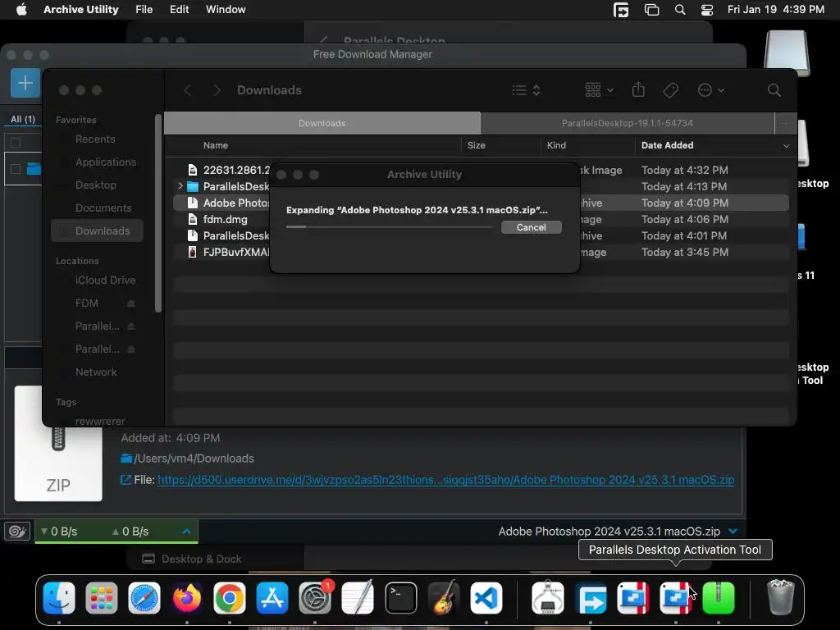Open the Adobe Photoshop zip download URL link
Viewport: 840px width, 630px height.
[445, 480]
